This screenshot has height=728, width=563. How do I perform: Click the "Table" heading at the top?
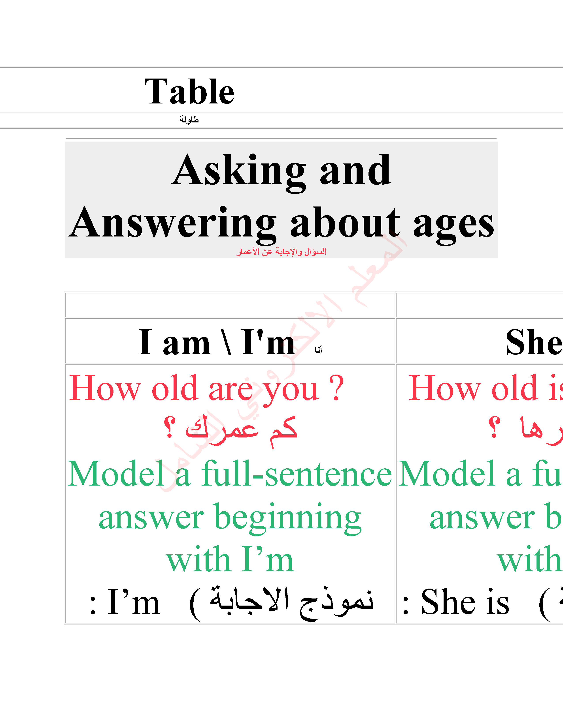click(x=189, y=91)
